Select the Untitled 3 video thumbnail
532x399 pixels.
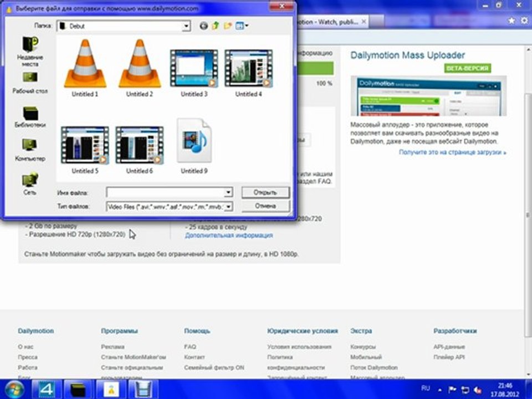pyautogui.click(x=194, y=73)
